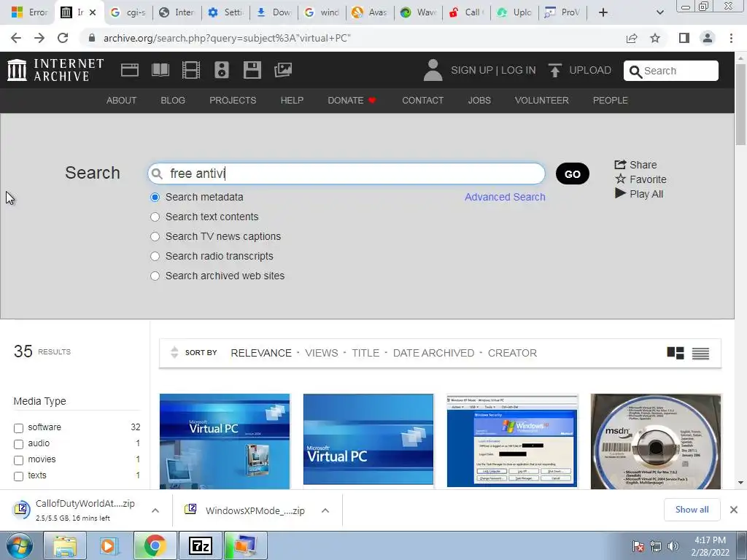Select Search radio transcripts option
The height and width of the screenshot is (560, 747).
pos(155,256)
